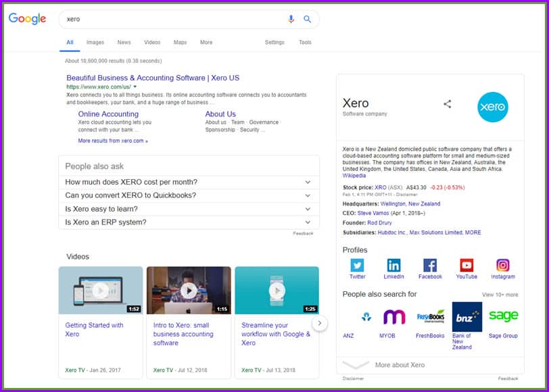Click 'More results from xero.com'
The image size is (549, 392).
click(x=113, y=141)
